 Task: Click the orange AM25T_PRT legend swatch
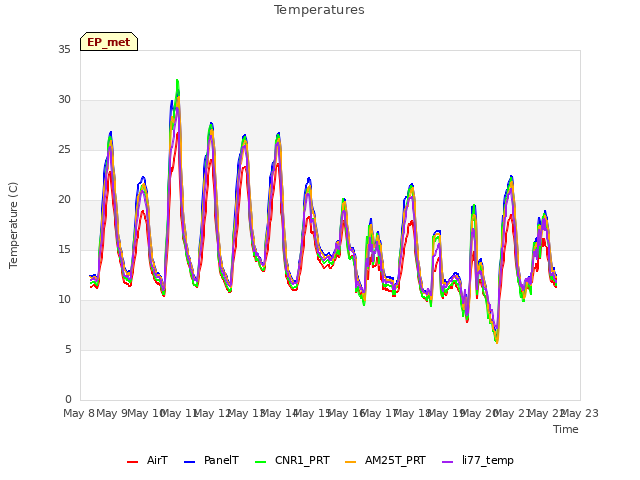click(x=351, y=462)
